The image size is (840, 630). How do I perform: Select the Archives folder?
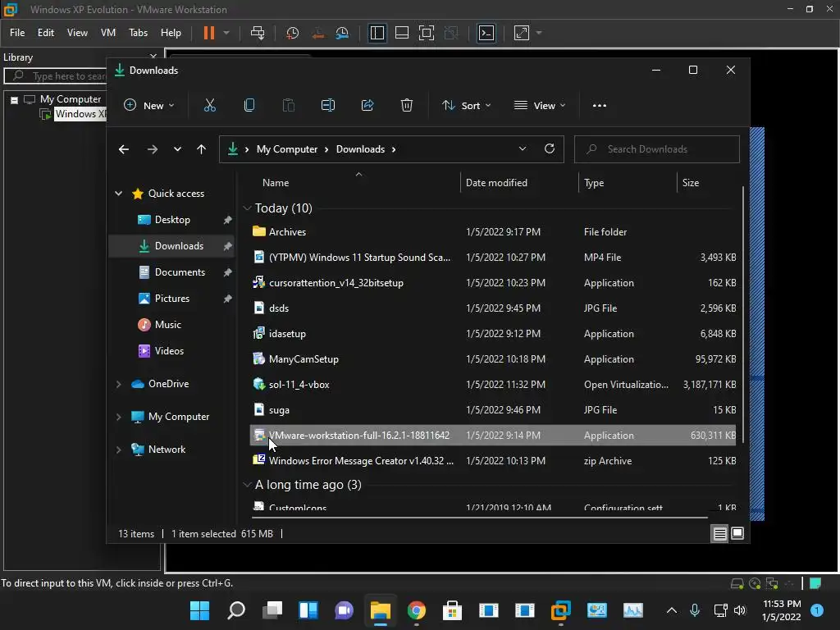coord(493,232)
